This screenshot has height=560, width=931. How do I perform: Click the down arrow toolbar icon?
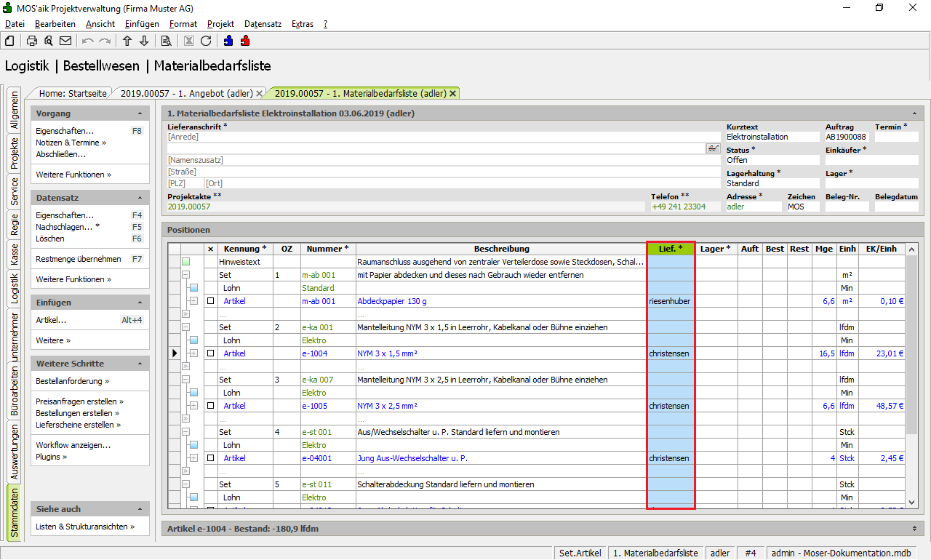[x=144, y=41]
